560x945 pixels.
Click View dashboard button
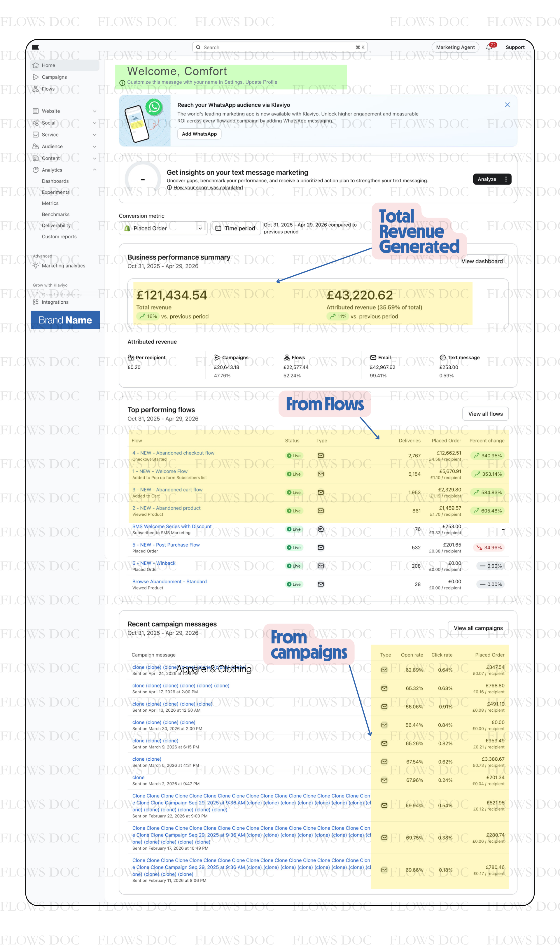[482, 261]
